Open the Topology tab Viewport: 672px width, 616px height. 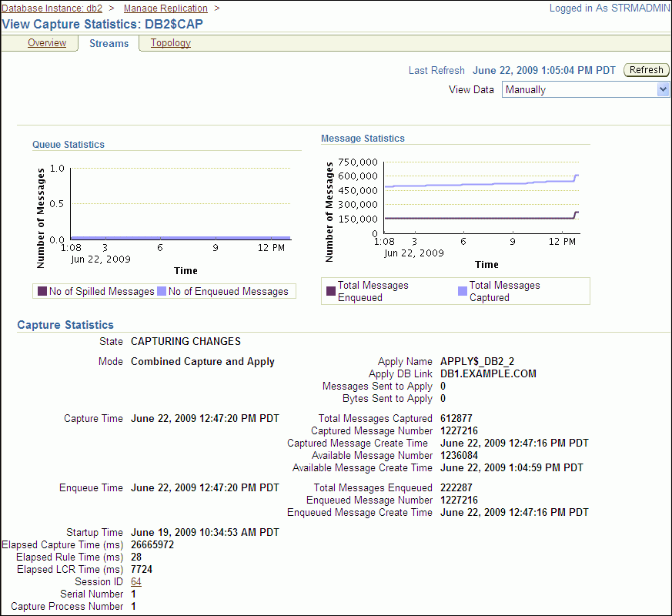pos(171,43)
